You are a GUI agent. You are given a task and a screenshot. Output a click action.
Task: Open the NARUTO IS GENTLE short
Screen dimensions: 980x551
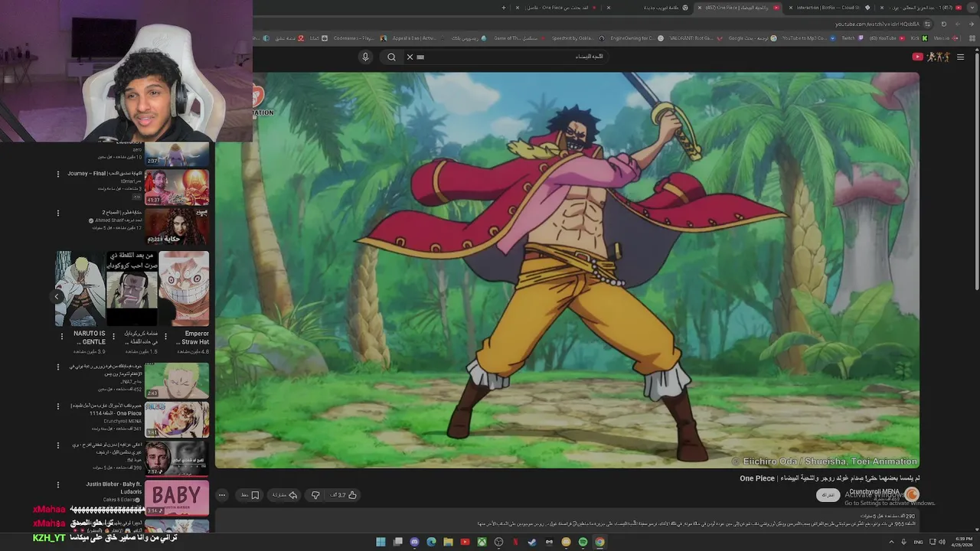(x=80, y=289)
